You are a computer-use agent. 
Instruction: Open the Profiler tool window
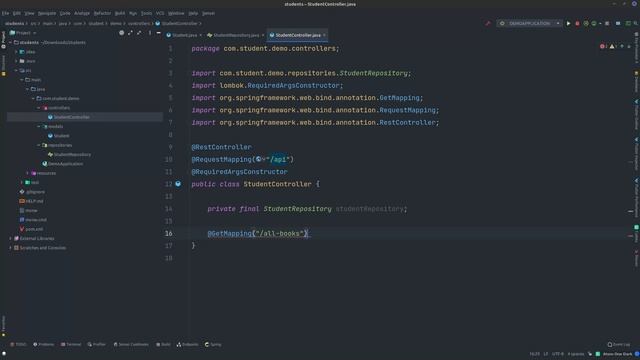coord(96,344)
